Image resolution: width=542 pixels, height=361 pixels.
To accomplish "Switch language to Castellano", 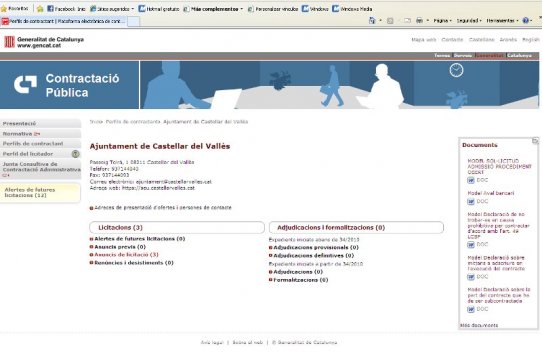I will [x=481, y=40].
